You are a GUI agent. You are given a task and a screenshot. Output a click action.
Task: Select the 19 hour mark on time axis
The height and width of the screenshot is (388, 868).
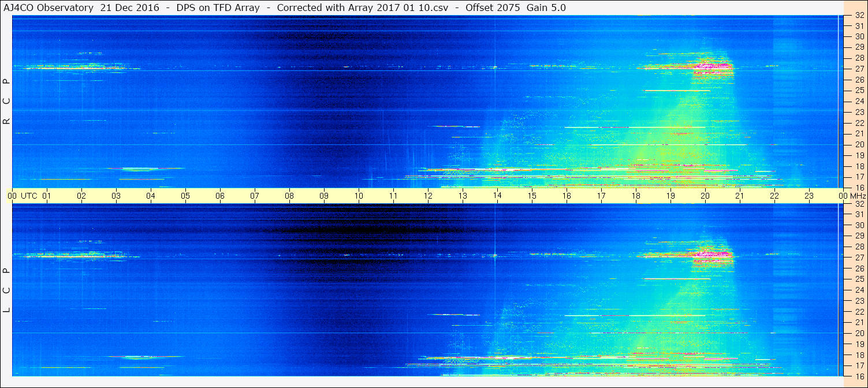[670, 196]
